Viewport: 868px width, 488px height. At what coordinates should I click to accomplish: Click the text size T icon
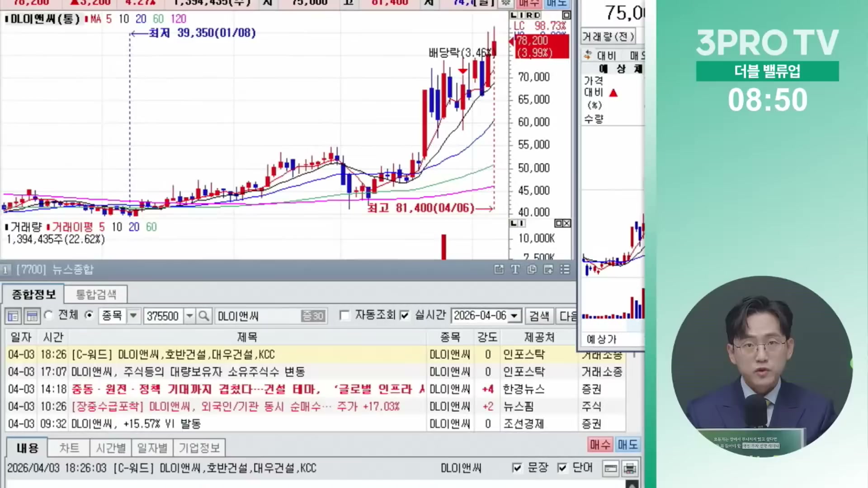coord(515,270)
